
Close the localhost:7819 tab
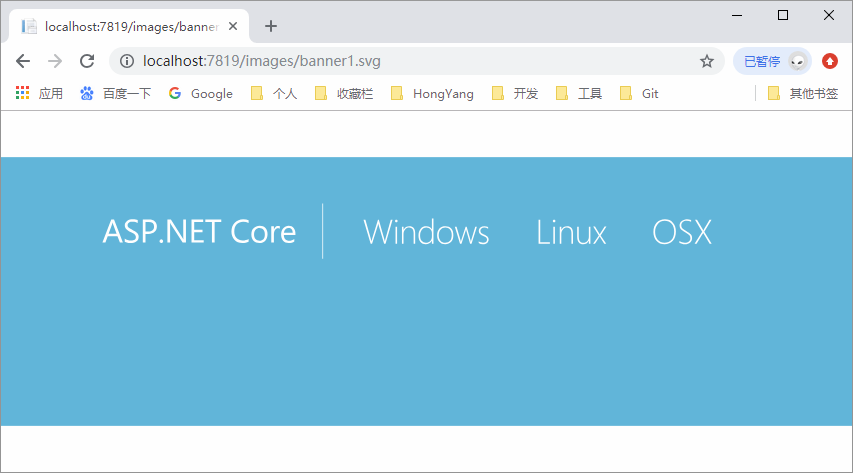(x=233, y=26)
